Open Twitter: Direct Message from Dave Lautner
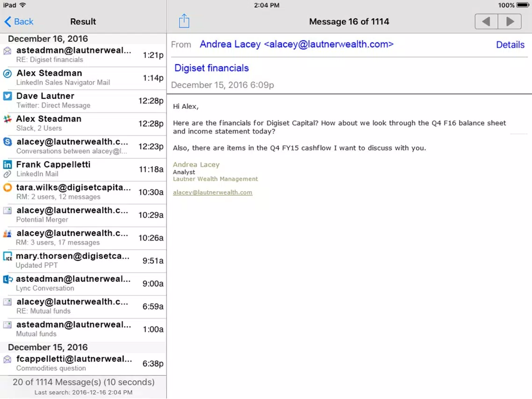Viewport: 532px width, 399px height. pos(83,101)
